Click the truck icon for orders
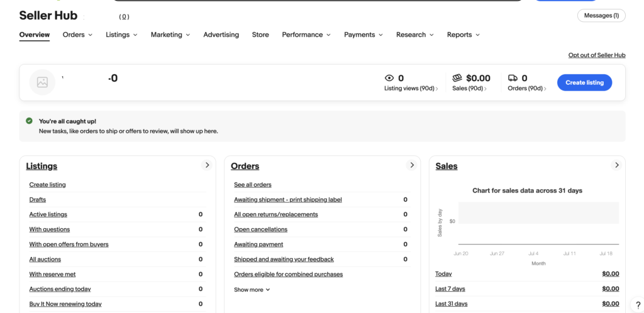644x313 pixels. coord(513,78)
